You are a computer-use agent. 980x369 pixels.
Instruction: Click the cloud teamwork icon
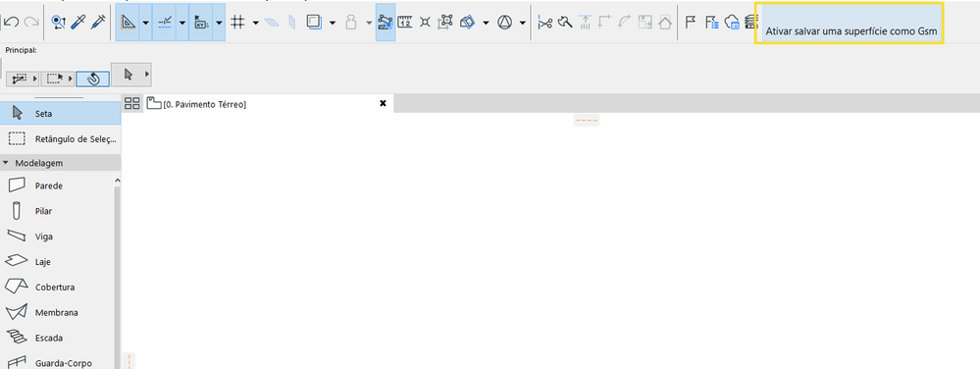pyautogui.click(x=732, y=23)
